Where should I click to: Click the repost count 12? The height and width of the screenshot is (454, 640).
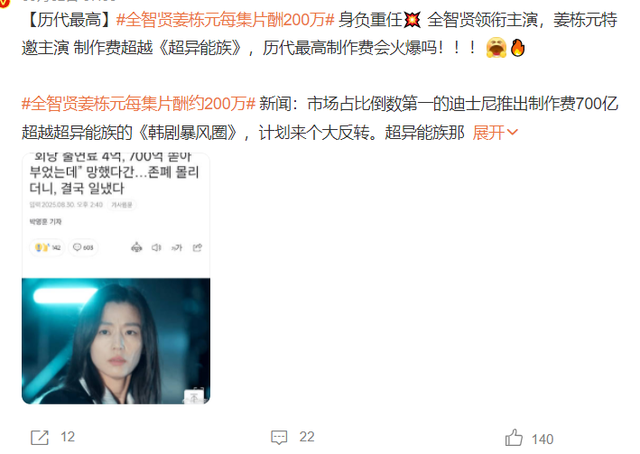(68, 437)
